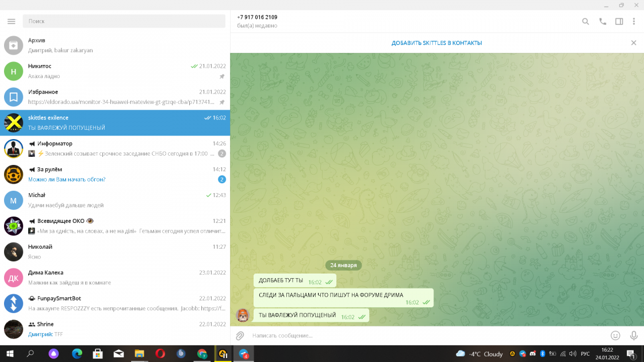644x362 pixels.
Task: Open chat with Николай
Action: pyautogui.click(x=115, y=252)
